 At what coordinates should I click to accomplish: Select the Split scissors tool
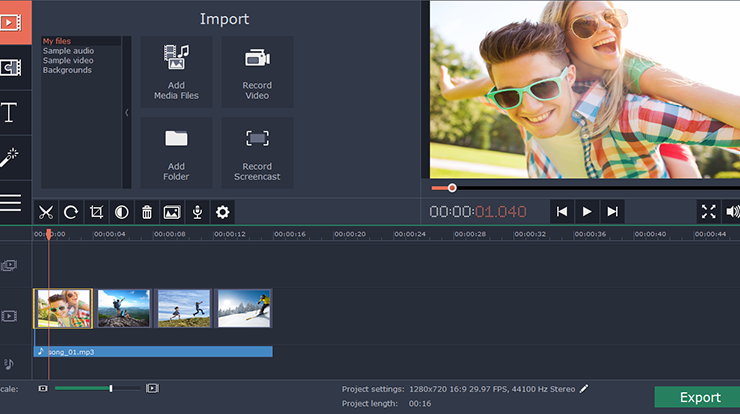pyautogui.click(x=46, y=212)
